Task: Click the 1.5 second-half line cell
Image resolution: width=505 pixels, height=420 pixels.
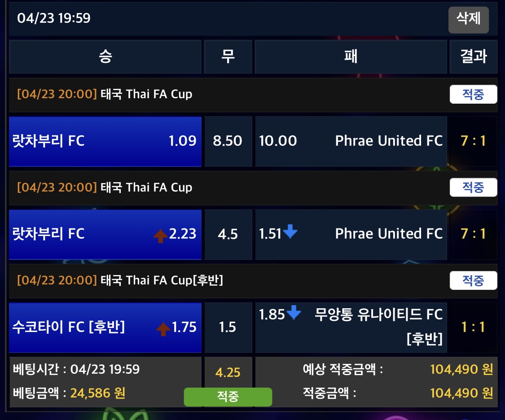Action: click(x=228, y=328)
